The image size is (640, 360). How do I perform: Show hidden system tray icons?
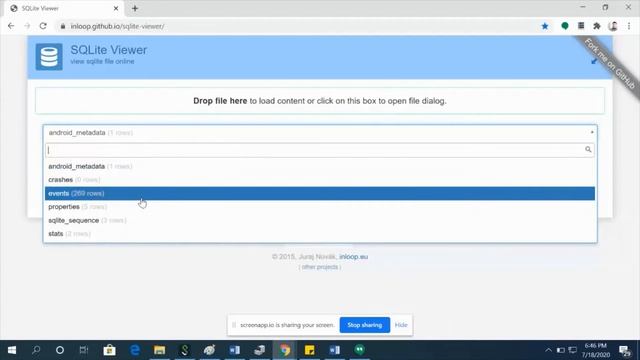coord(548,350)
